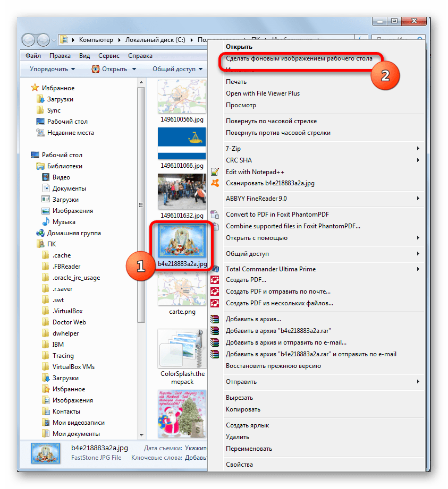448x489 pixels.
Task: Open the Общий доступ toolbar dropdown arrow
Action: [x=200, y=69]
